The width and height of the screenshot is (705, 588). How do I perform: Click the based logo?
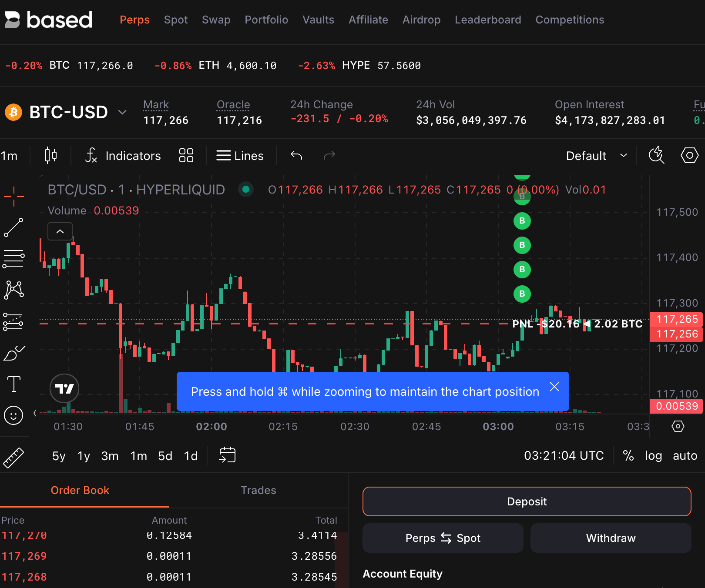(x=48, y=20)
